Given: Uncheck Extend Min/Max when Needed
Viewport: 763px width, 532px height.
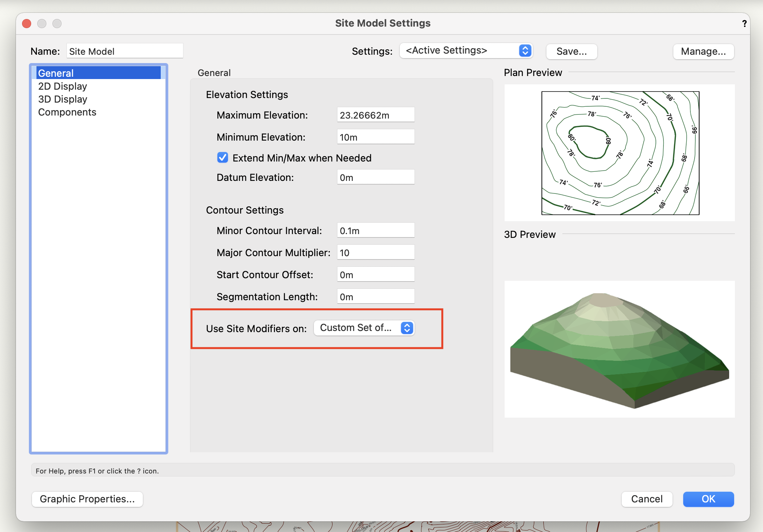Looking at the screenshot, I should 223,157.
